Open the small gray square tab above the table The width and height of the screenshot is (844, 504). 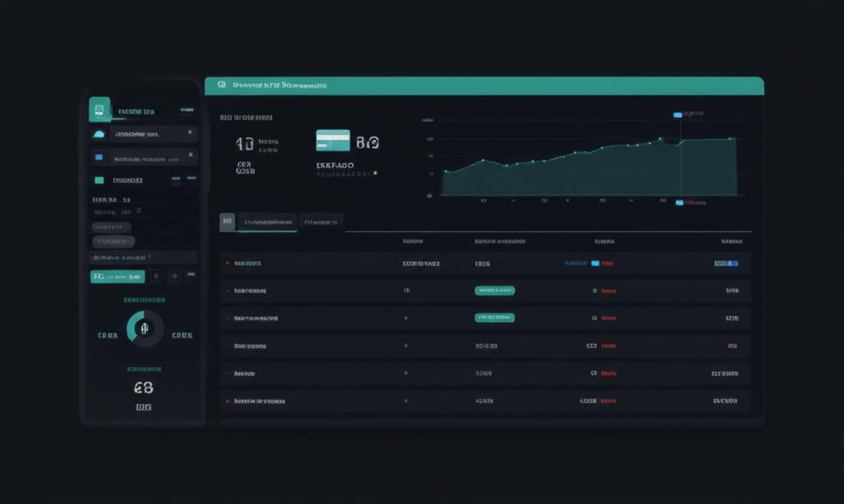click(x=227, y=222)
